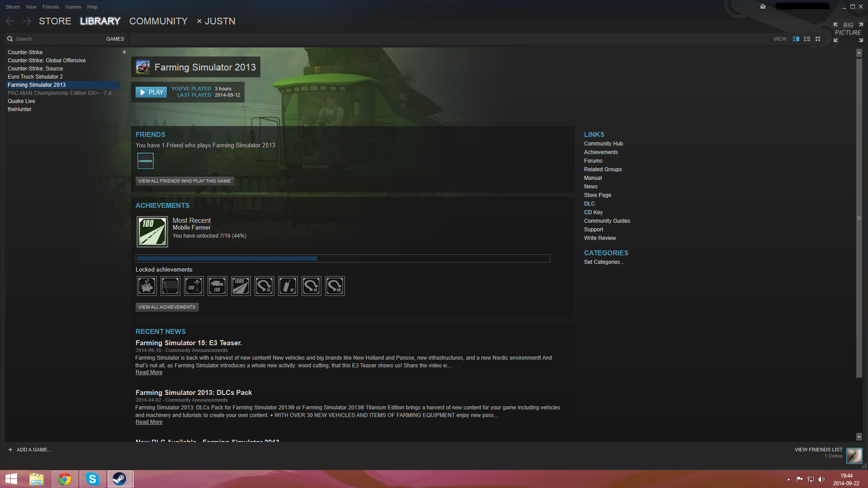Viewport: 868px width, 488px height.
Task: Open Mobile Farmer achievement icon
Action: pyautogui.click(x=152, y=232)
